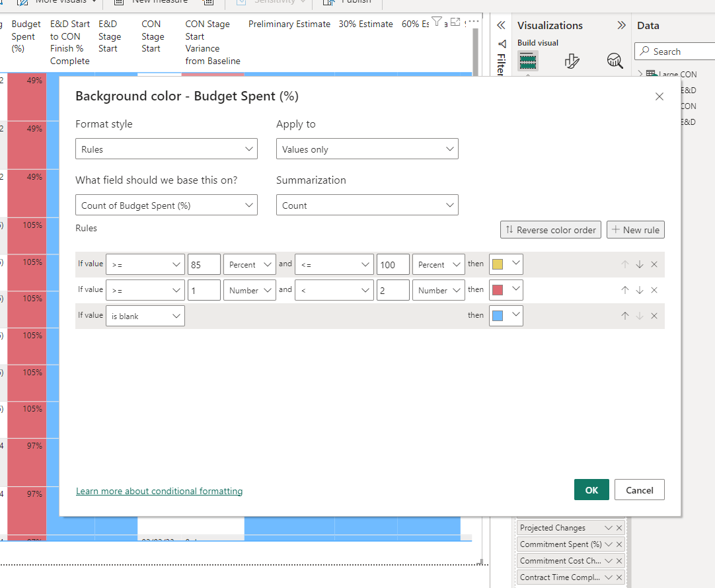Expand the Filters pane with left double chevron
This screenshot has width=715, height=588.
(501, 25)
